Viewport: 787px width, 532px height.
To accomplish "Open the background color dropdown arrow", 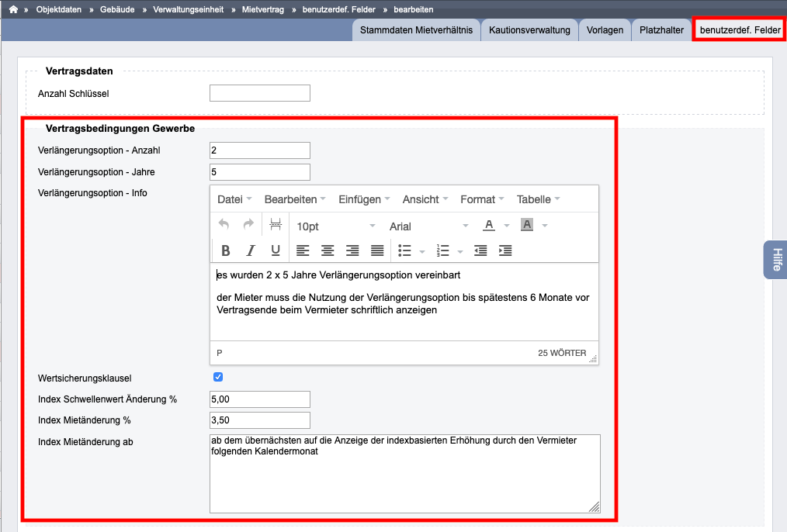I will click(x=545, y=226).
